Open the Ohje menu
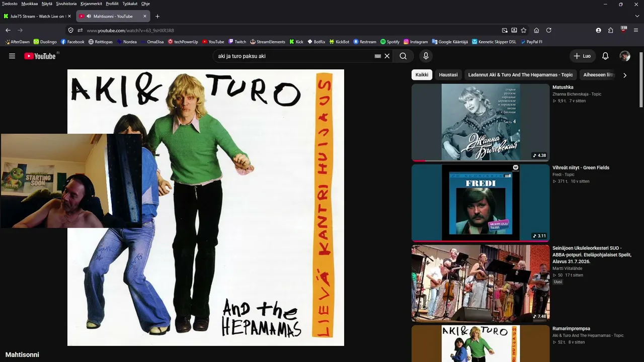 [x=145, y=4]
